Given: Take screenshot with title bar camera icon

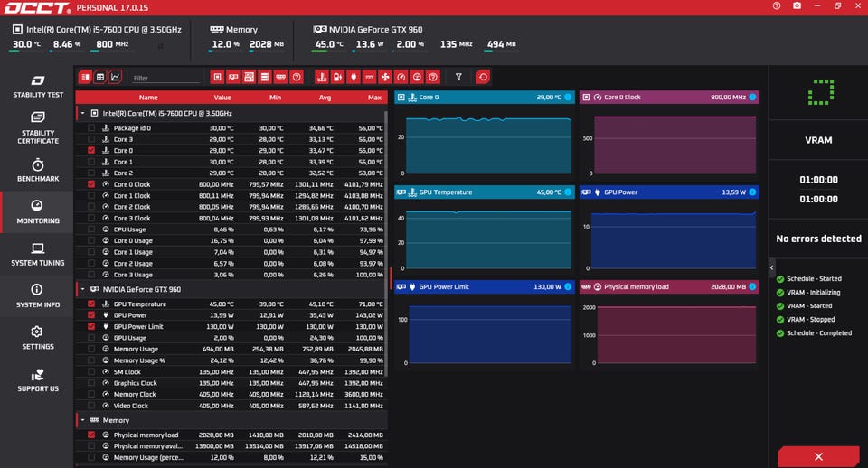Looking at the screenshot, I should [797, 5].
